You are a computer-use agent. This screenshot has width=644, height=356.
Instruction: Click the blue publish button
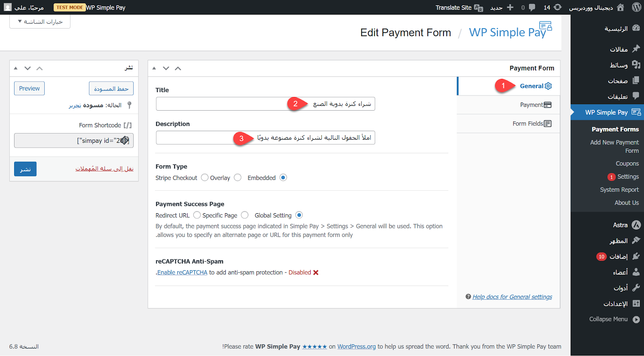click(25, 169)
